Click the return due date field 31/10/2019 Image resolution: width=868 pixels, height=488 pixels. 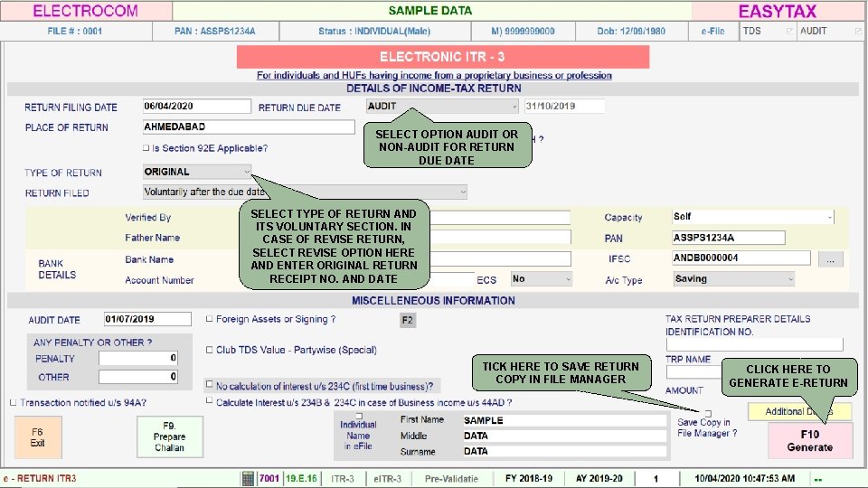click(x=564, y=107)
